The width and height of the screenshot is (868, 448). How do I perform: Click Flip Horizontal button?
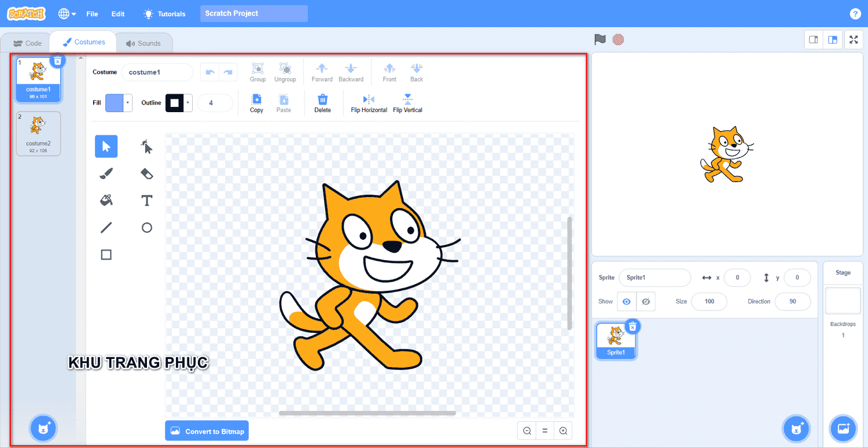(369, 103)
